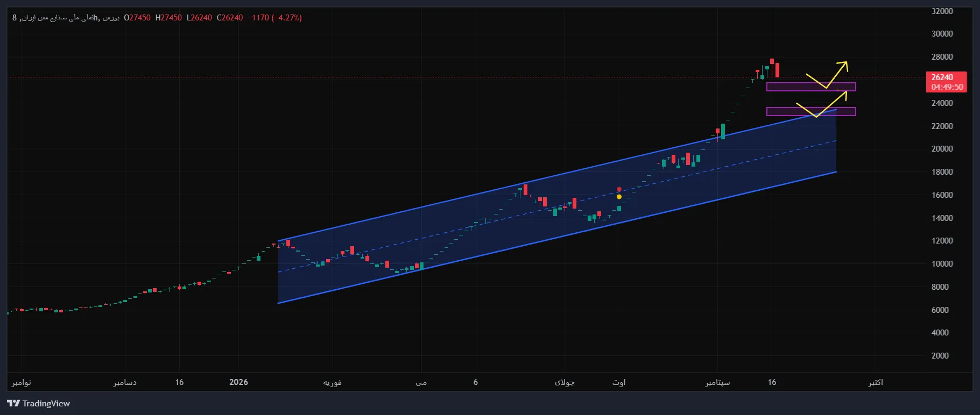The height and width of the screenshot is (415, 980).
Task: Click the نوامبر label on the time axis
Action: 22,382
